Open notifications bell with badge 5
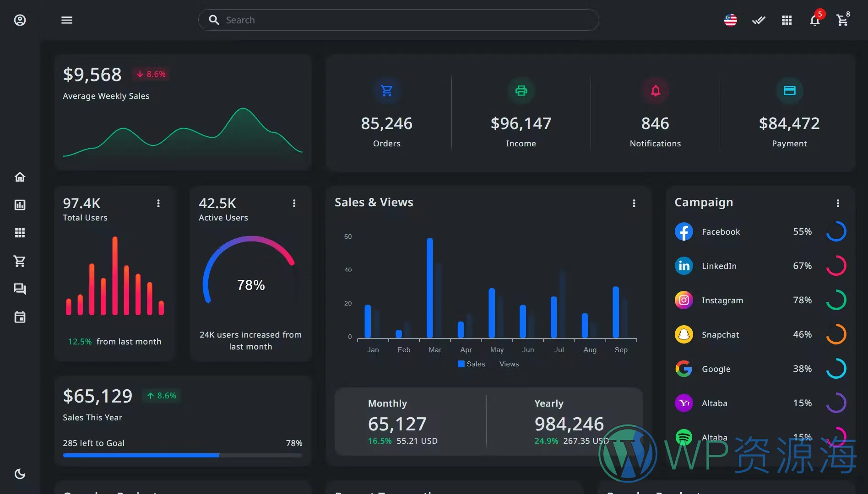Image resolution: width=868 pixels, height=494 pixels. pyautogui.click(x=815, y=20)
